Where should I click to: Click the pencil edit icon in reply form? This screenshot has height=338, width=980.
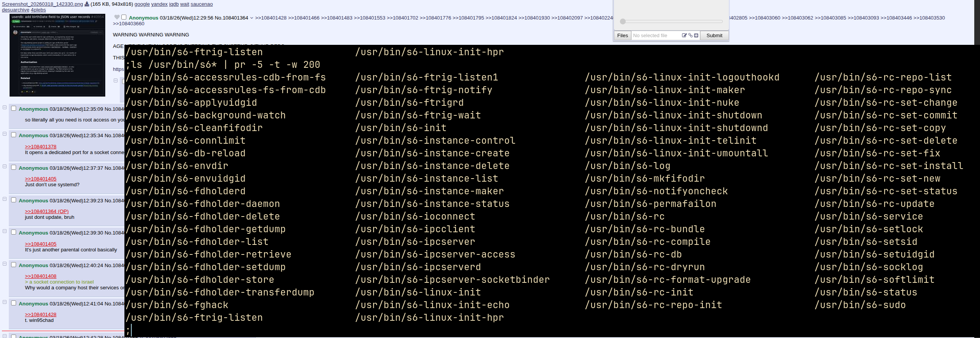point(684,35)
